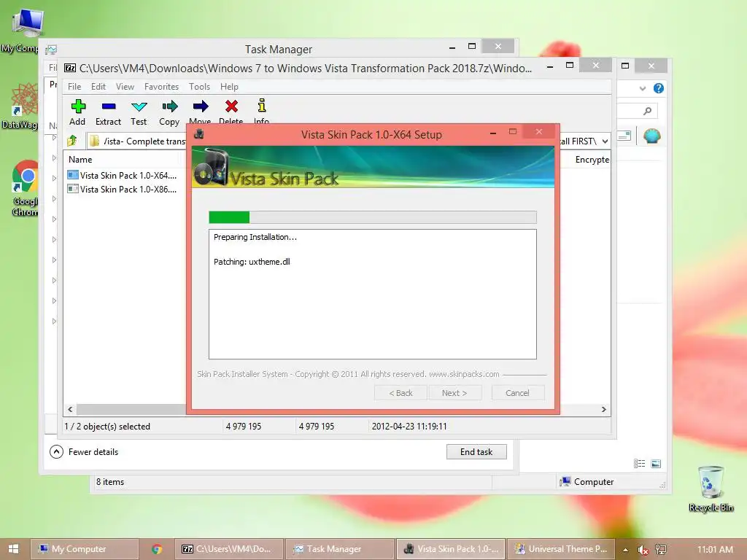747x560 pixels.
Task: Switch to 7-Zip taskbar button
Action: tap(229, 549)
